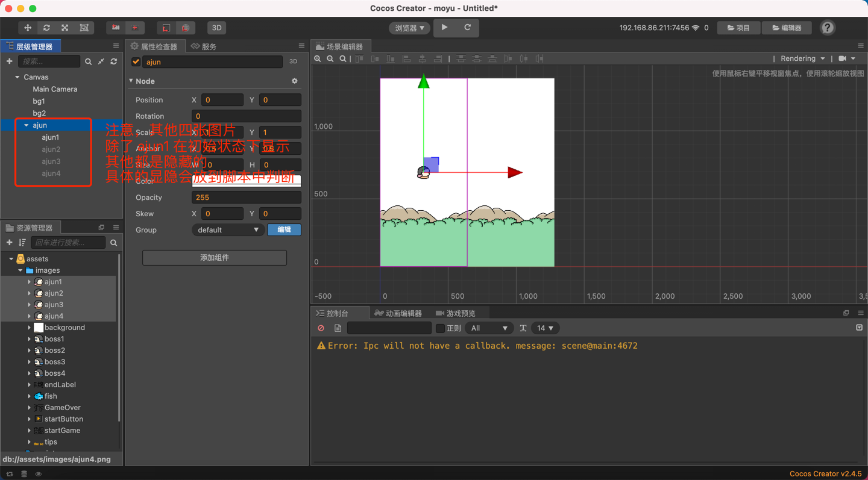Expand the boss1 asset arrow

29,339
